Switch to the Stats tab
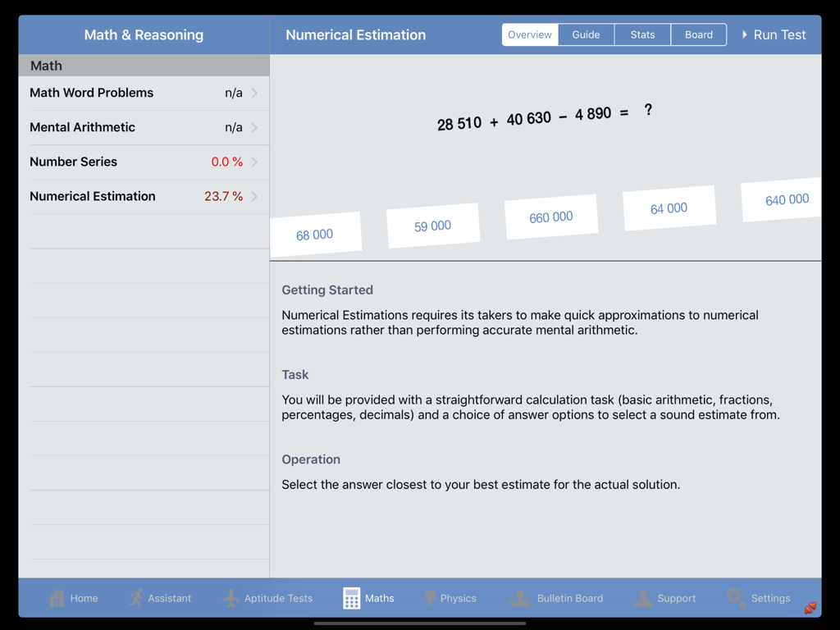 click(x=642, y=34)
